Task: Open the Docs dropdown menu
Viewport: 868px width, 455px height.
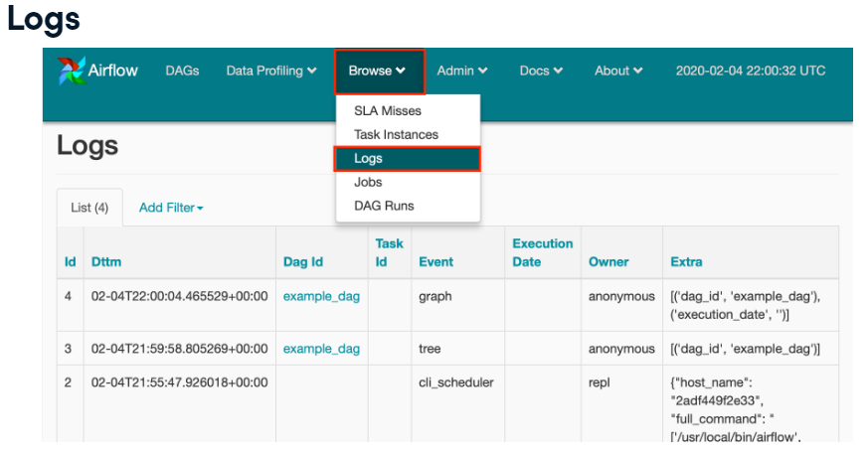Action: pos(541,71)
